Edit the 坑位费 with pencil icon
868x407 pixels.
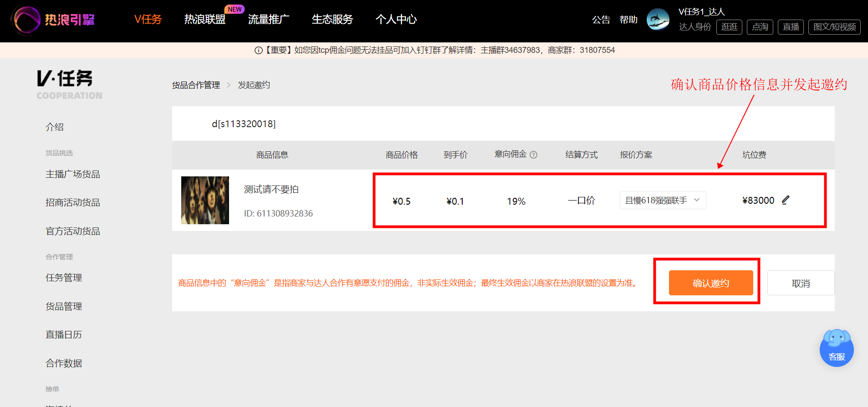pos(786,200)
